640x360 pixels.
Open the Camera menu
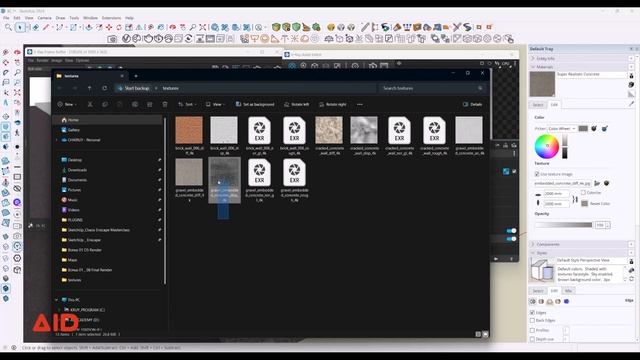(x=44, y=18)
